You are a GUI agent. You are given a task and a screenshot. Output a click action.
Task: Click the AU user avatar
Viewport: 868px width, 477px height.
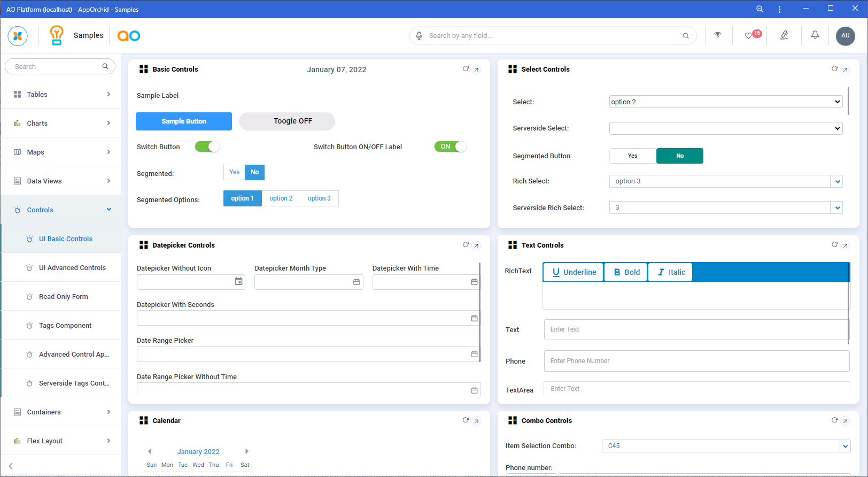[x=845, y=36]
